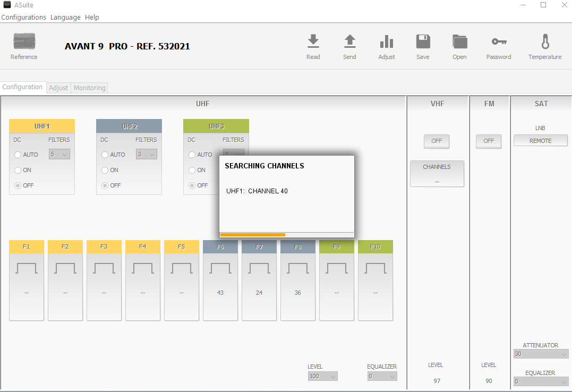
Task: Set UHF2 DC to OFF
Action: [x=105, y=185]
